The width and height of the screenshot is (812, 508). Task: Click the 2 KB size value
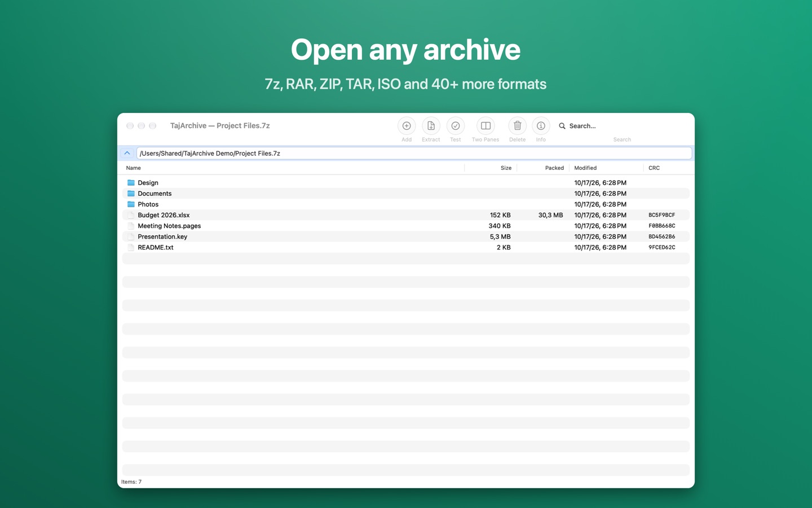pos(504,247)
